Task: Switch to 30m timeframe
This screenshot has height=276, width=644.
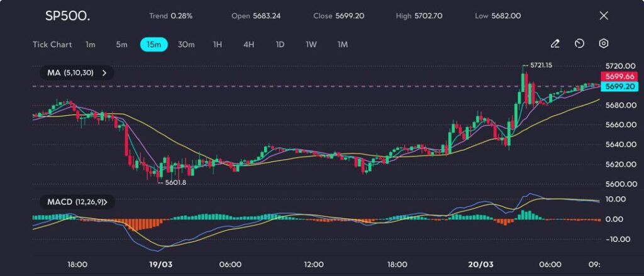Action: point(186,45)
